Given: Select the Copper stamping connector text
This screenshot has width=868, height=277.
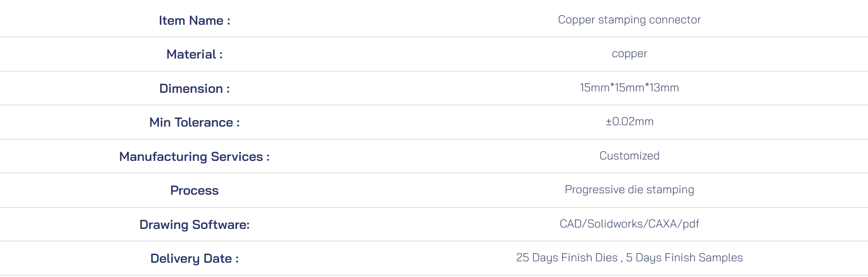Looking at the screenshot, I should pos(629,20).
